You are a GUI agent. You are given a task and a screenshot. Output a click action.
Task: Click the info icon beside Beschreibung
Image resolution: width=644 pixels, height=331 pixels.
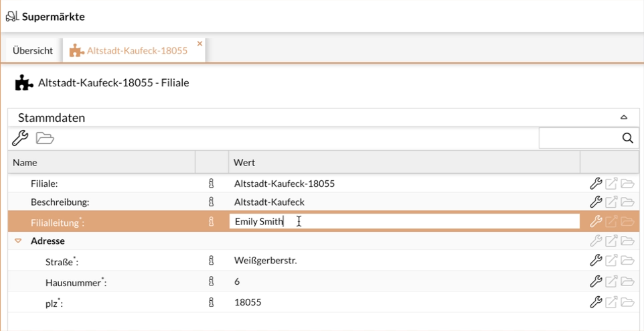click(x=212, y=202)
